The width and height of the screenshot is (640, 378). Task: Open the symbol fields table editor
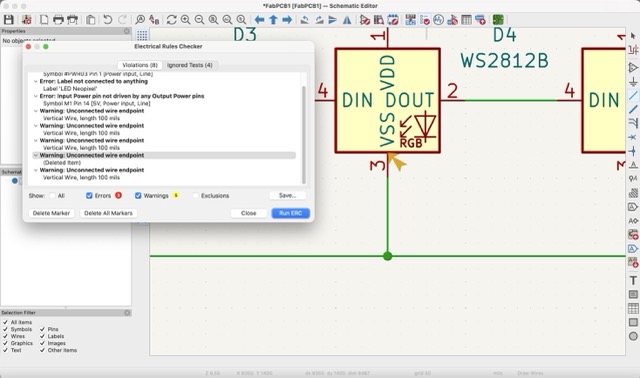click(x=466, y=20)
